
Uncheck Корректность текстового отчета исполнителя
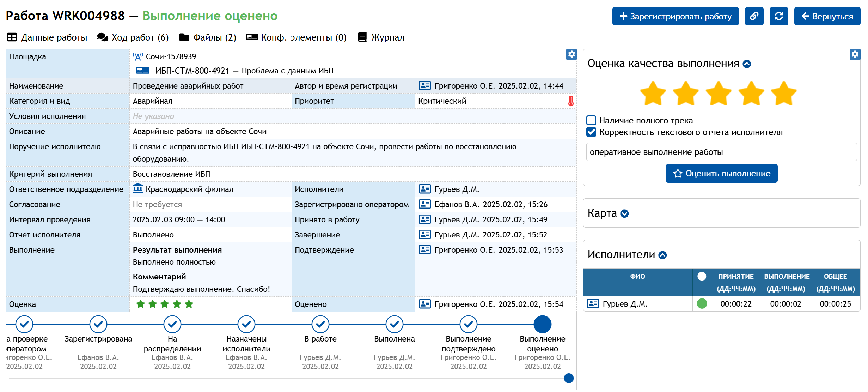[x=591, y=132]
